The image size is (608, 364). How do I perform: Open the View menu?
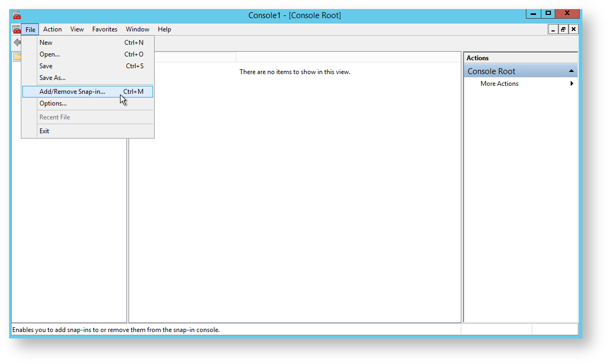pyautogui.click(x=77, y=29)
